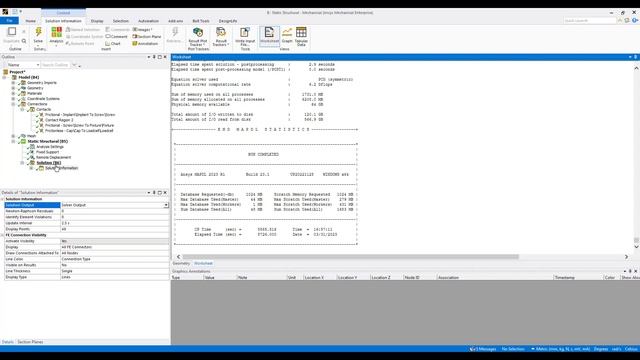Switch to the Home ribbon tab
The image size is (640, 360).
pyautogui.click(x=31, y=21)
